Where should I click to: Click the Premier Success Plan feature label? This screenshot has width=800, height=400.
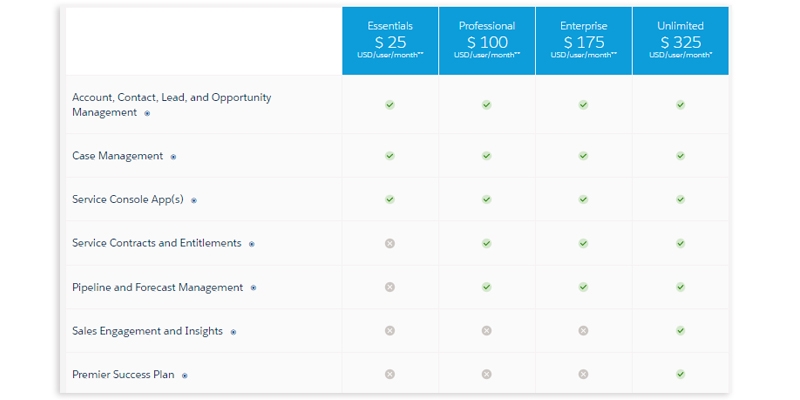123,375
